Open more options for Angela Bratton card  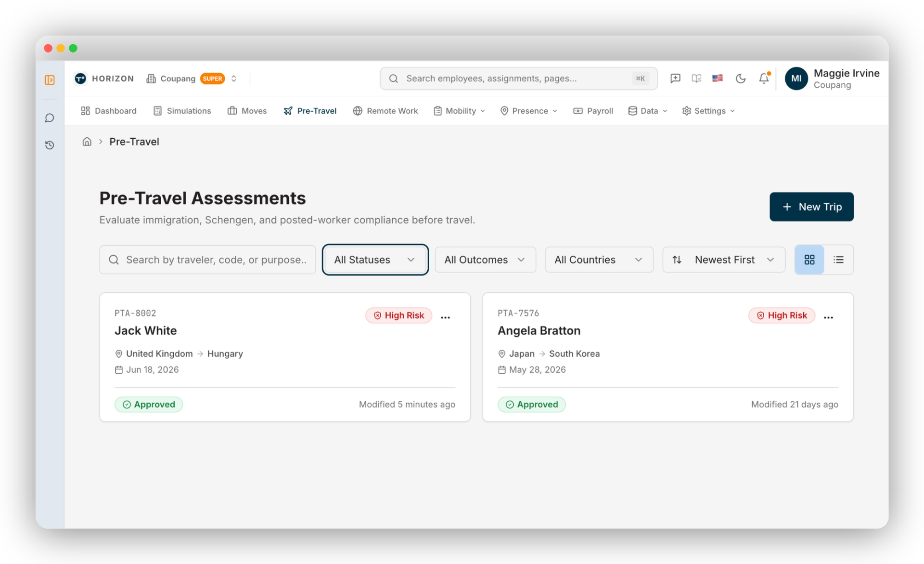[829, 317]
